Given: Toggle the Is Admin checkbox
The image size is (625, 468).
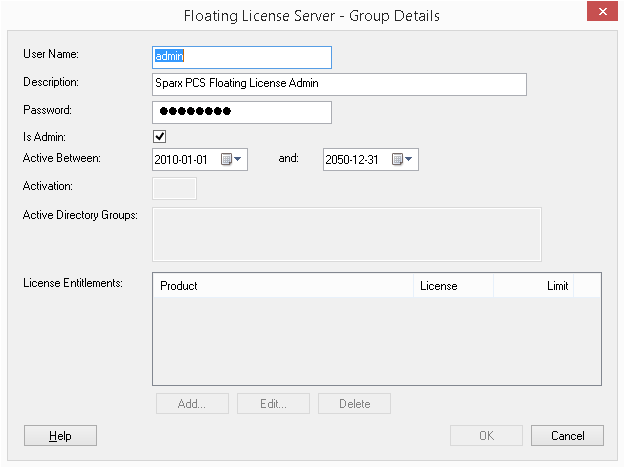Looking at the screenshot, I should click(159, 136).
